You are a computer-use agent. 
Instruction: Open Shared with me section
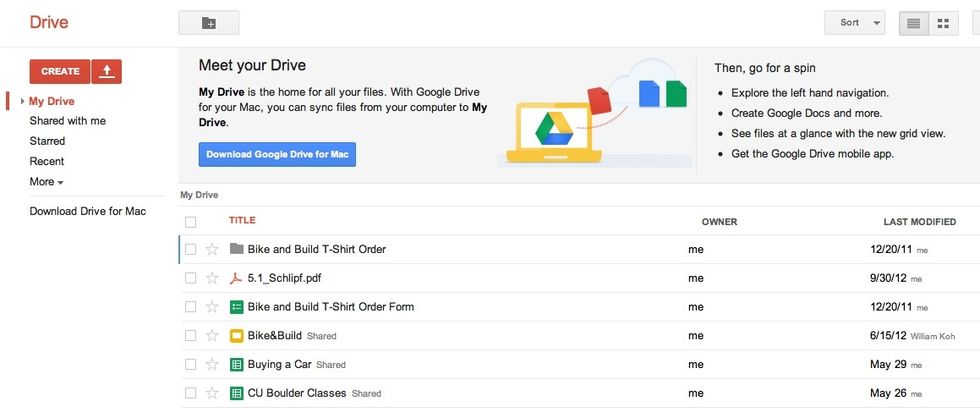pos(67,121)
